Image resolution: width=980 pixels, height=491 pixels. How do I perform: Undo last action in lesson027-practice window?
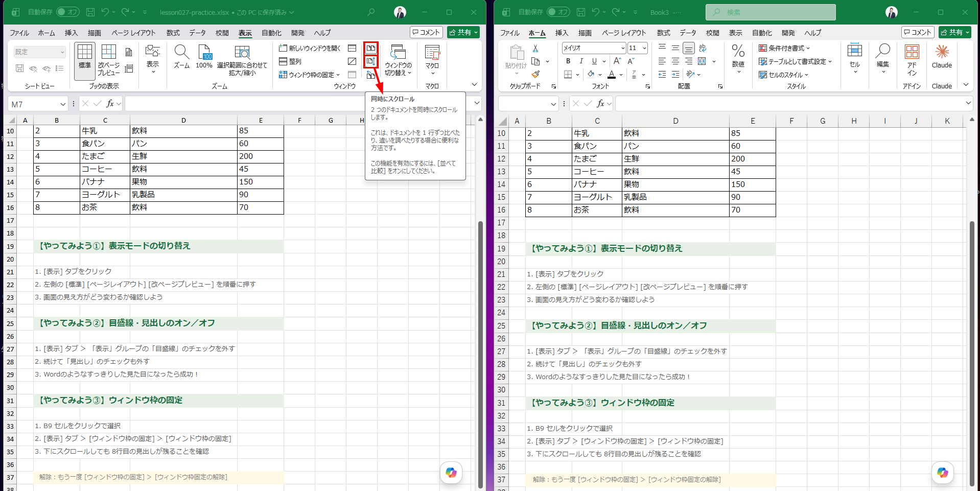105,12
